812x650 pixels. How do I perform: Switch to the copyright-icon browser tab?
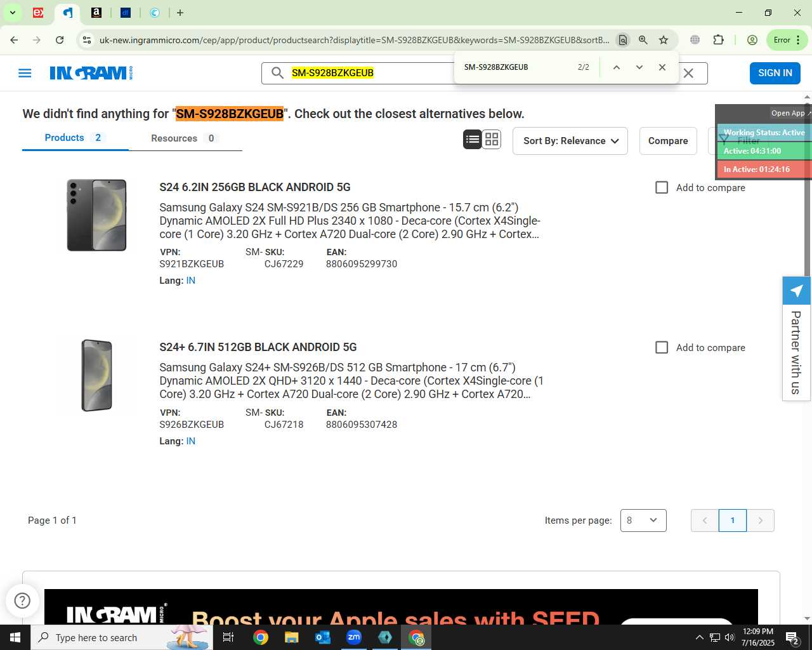coord(155,13)
